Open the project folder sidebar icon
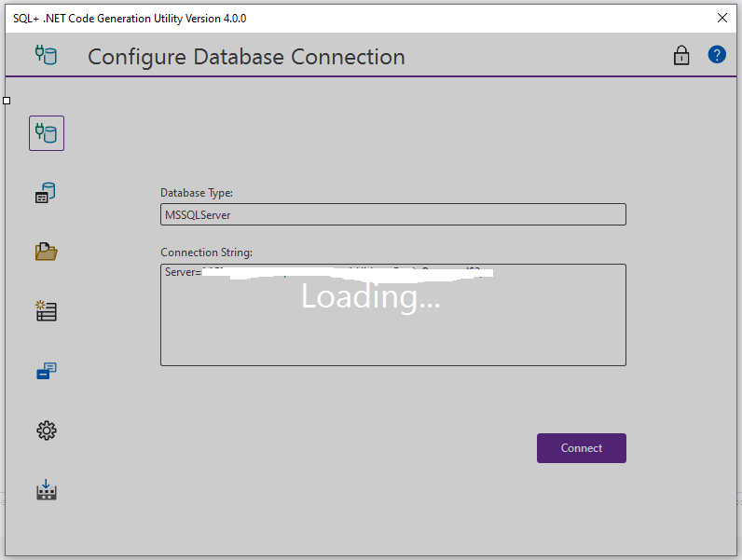 (46, 252)
